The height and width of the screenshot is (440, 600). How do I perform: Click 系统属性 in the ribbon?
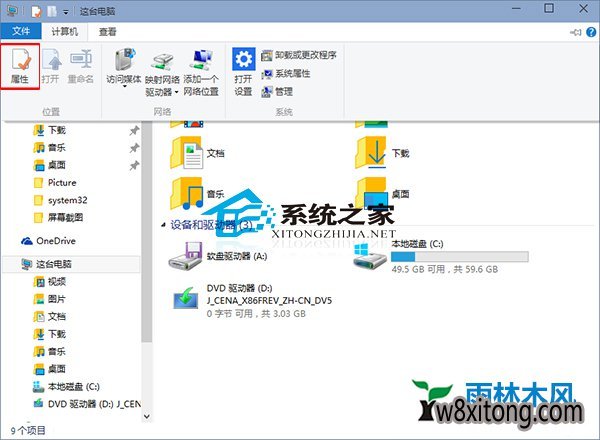[x=291, y=73]
